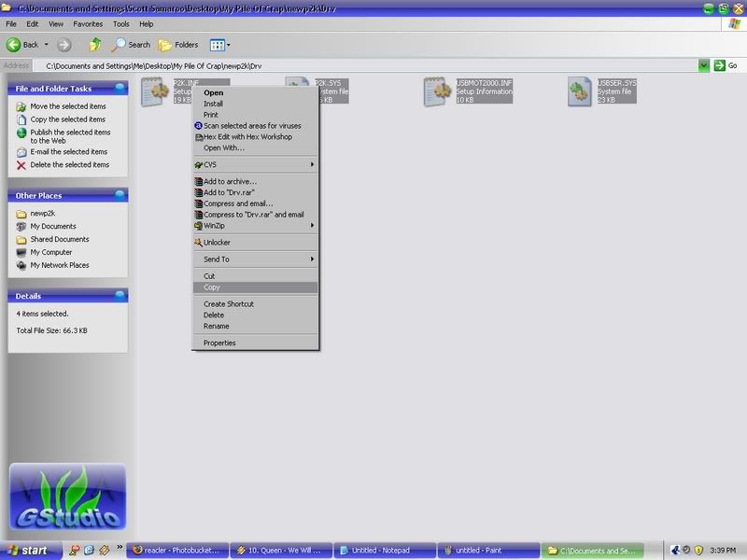Select the P2K.INF file icon
747x560 pixels.
(x=155, y=91)
